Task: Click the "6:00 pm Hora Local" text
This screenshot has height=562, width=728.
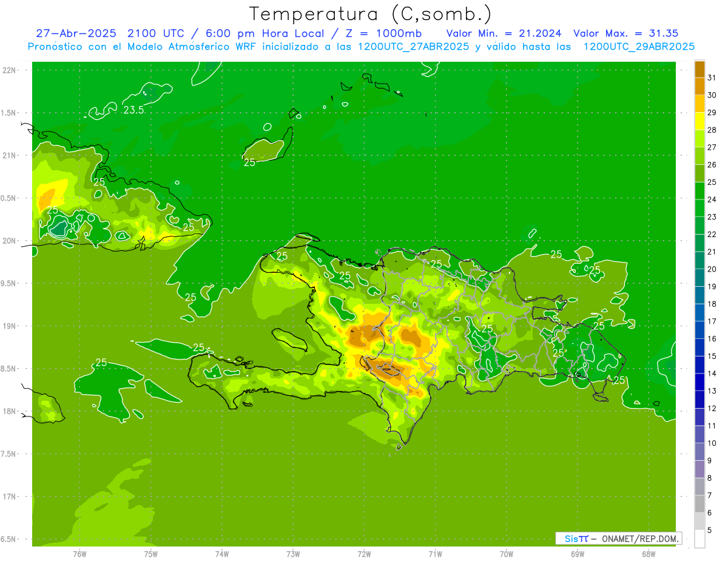Action: [x=265, y=33]
